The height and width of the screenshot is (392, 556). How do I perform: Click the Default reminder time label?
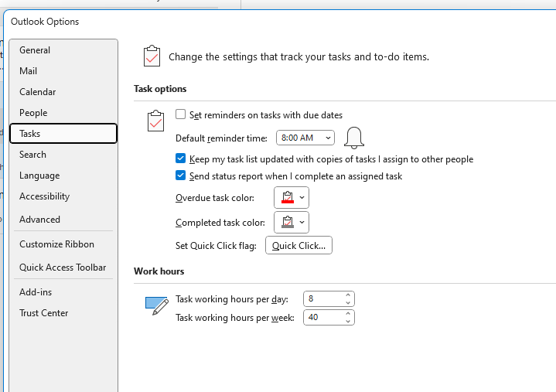(221, 138)
